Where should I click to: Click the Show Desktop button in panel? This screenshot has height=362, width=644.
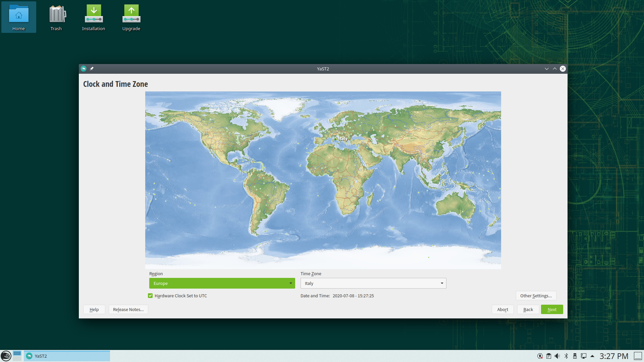point(638,356)
